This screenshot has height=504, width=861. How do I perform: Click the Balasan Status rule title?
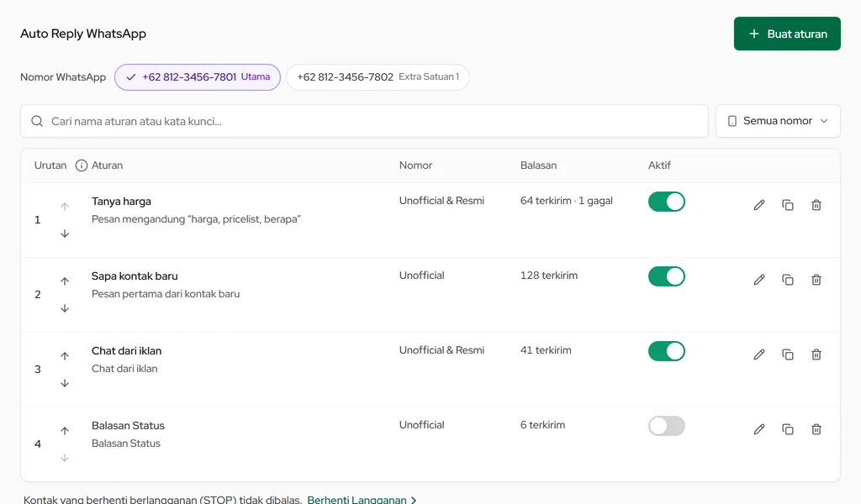click(128, 425)
